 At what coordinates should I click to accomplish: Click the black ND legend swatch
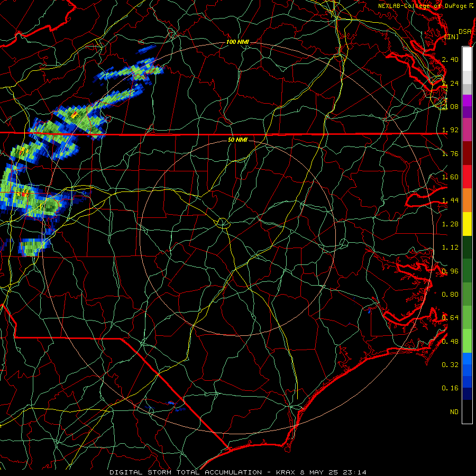coord(467,411)
